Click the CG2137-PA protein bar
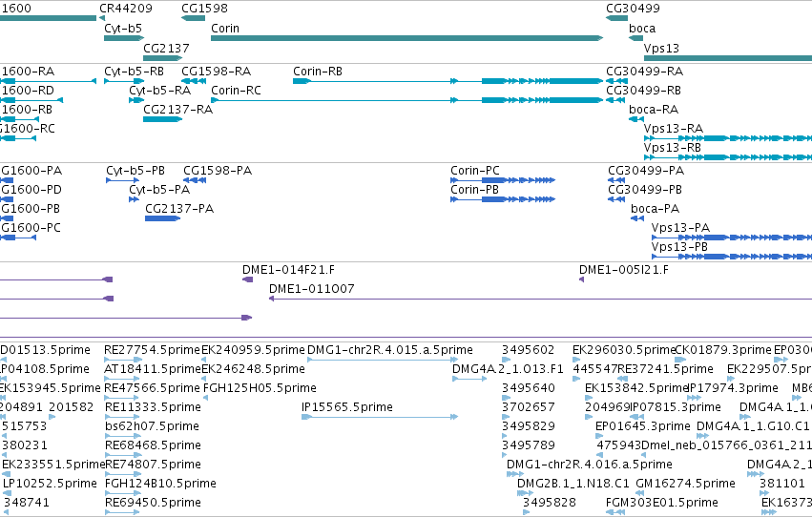Viewport: 812px width, 517px height. (x=162, y=218)
